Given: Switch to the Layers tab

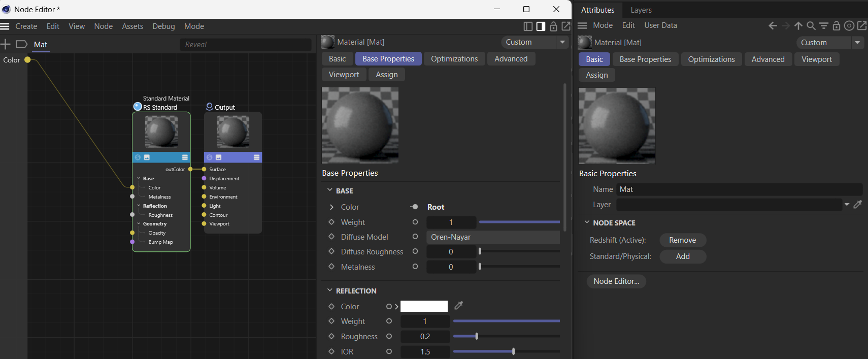Looking at the screenshot, I should (x=641, y=10).
